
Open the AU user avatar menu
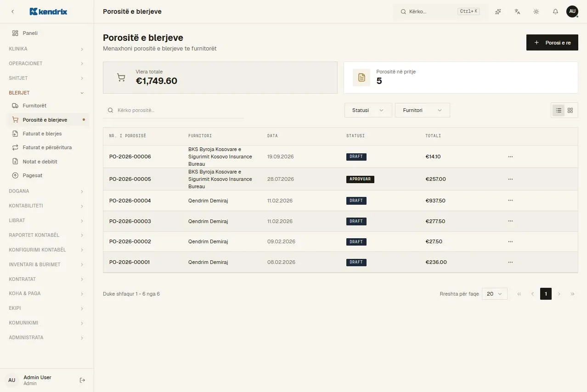(572, 11)
